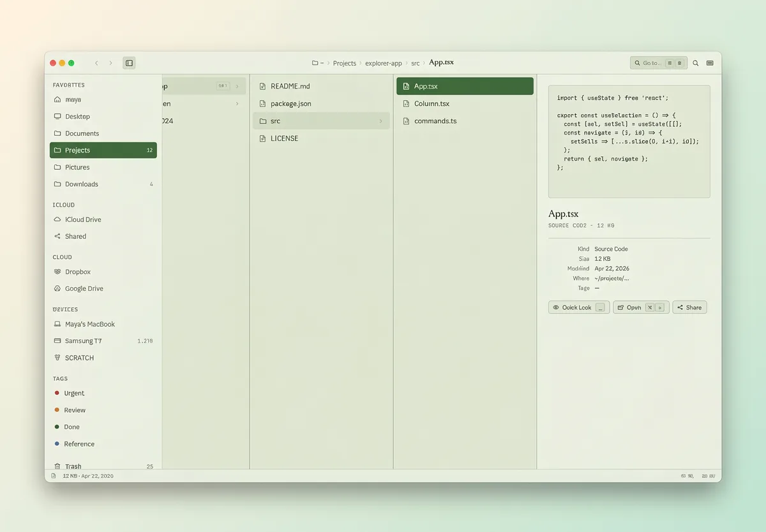Click the Modified date Apr 22, 2026
The height and width of the screenshot is (532, 766).
612,269
